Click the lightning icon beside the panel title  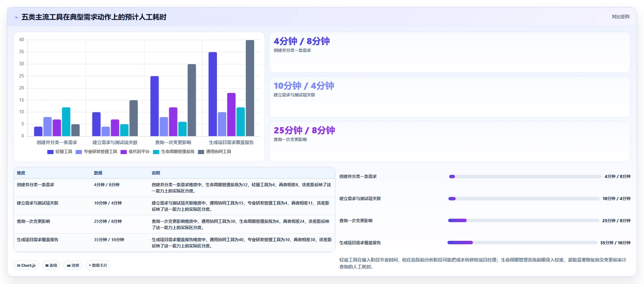click(x=16, y=17)
